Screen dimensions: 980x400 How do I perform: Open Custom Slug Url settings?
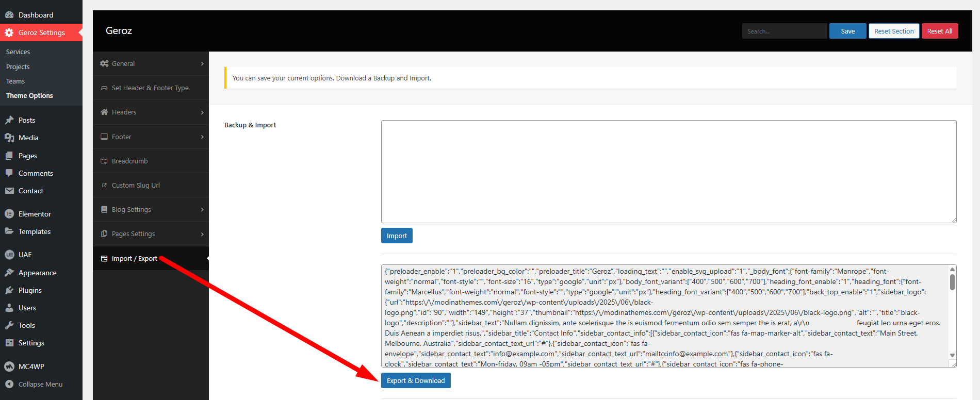pos(136,185)
